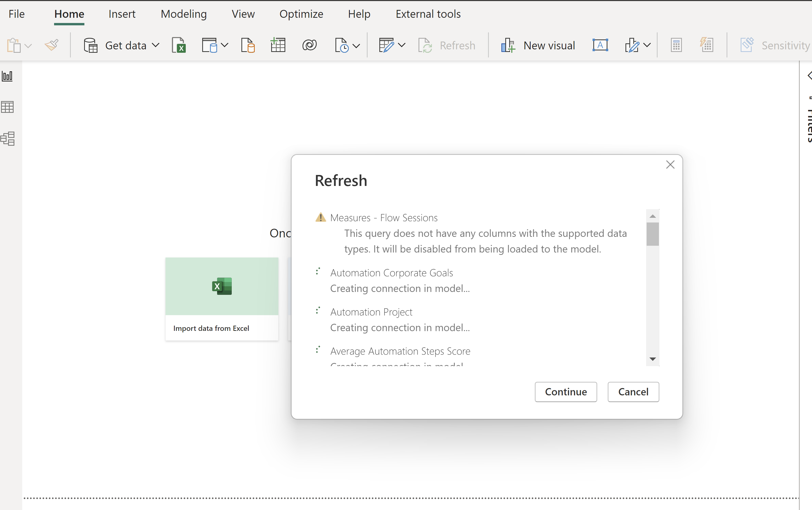
Task: Open the Modeling ribbon tab
Action: [183, 14]
